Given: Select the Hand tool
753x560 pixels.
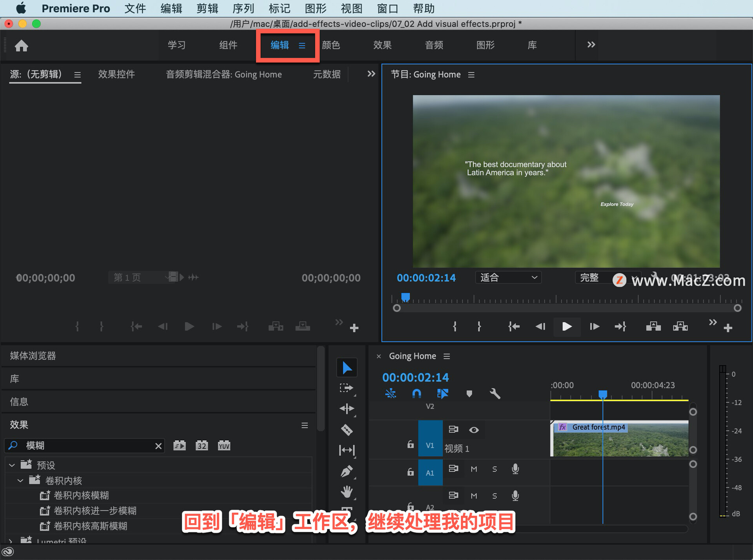Looking at the screenshot, I should tap(347, 491).
